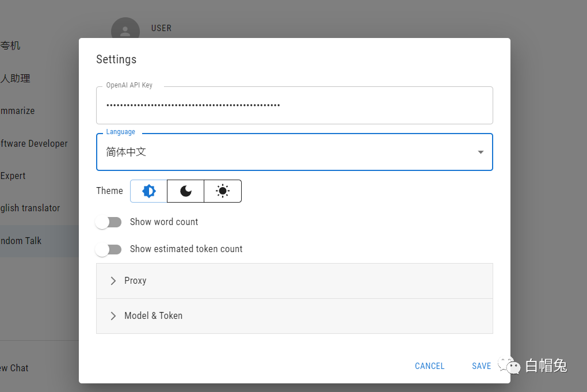The image size is (587, 392).
Task: Click the SAVE button
Action: tap(482, 366)
